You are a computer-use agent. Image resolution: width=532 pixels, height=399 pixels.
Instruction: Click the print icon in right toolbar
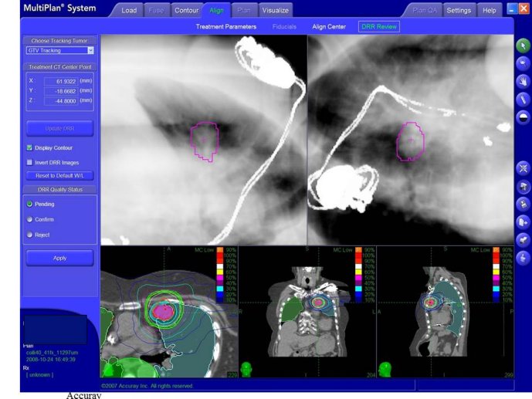tap(523, 186)
